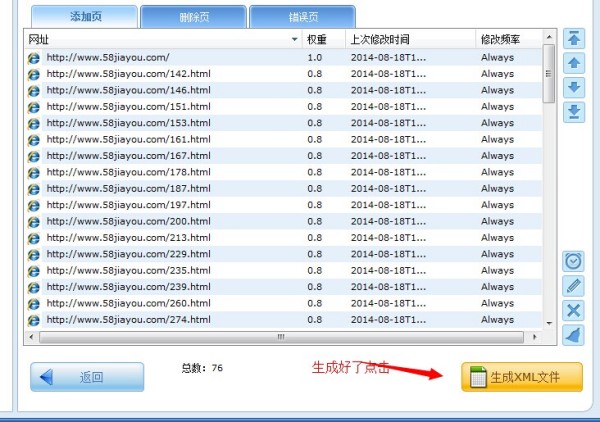Image resolution: width=600 pixels, height=422 pixels.
Task: Click the move-down arrow icon
Action: pos(574,87)
